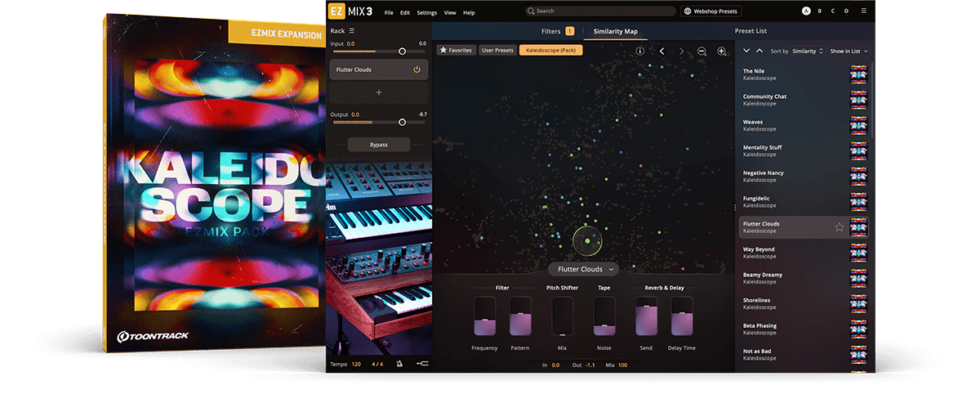980x399 pixels.
Task: Go forward with the right arrow
Action: (682, 51)
